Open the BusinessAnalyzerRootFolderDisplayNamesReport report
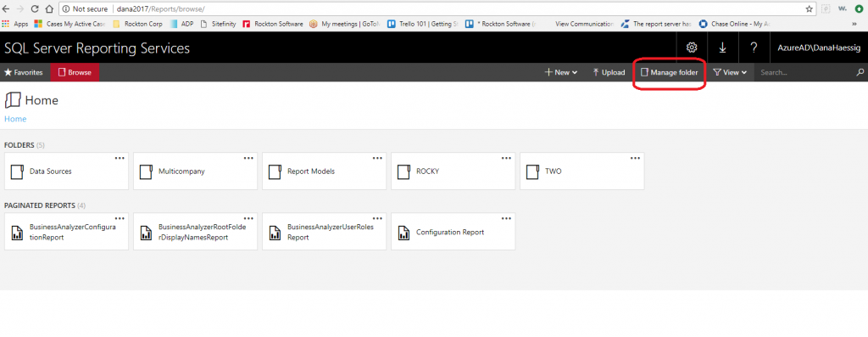 point(196,233)
